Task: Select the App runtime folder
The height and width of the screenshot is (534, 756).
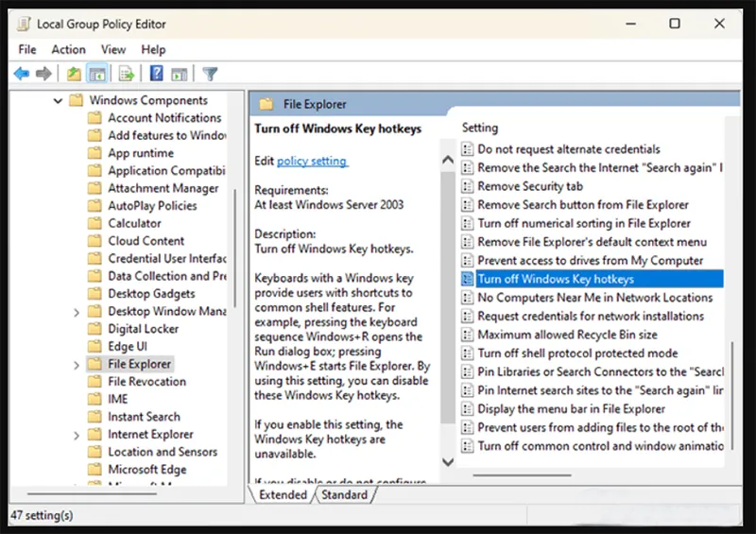Action: 141,153
